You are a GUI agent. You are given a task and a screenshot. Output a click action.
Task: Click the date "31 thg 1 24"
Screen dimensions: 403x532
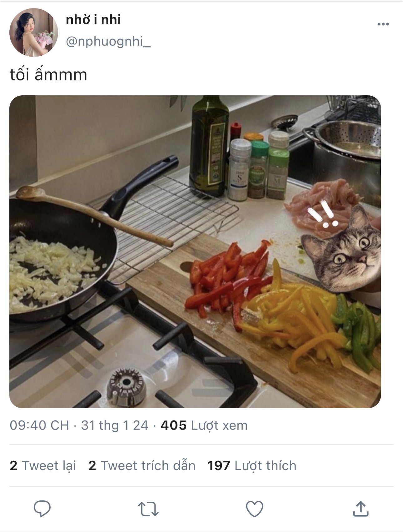pyautogui.click(x=115, y=425)
